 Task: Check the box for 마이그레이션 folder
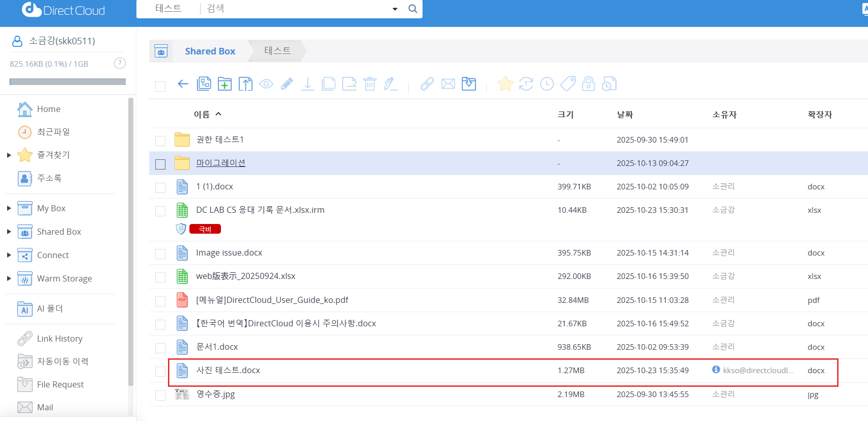tap(160, 164)
